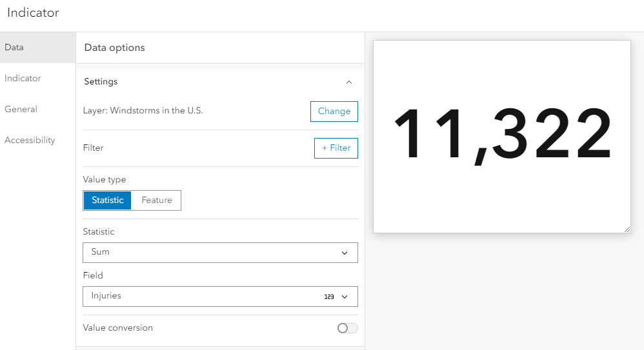Enable the Value conversion switch

click(x=347, y=328)
